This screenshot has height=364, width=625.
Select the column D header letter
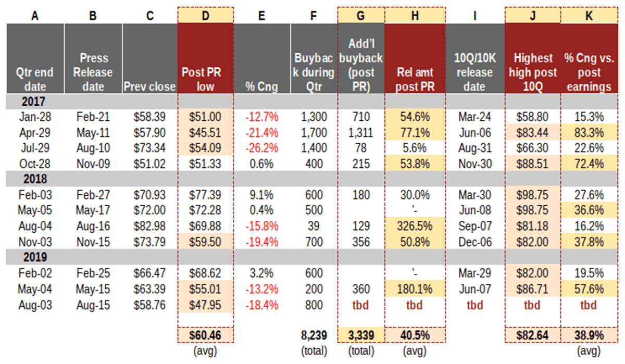click(x=206, y=16)
